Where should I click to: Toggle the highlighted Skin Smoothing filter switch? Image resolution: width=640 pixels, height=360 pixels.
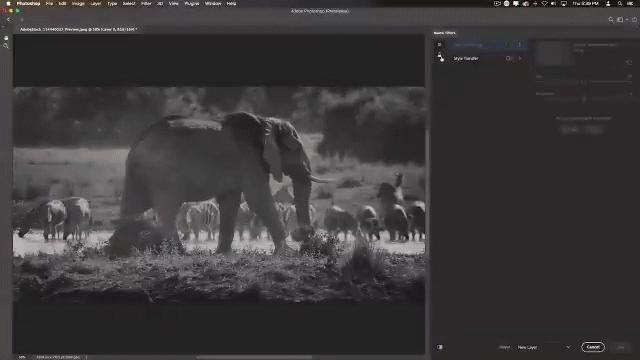coord(508,45)
